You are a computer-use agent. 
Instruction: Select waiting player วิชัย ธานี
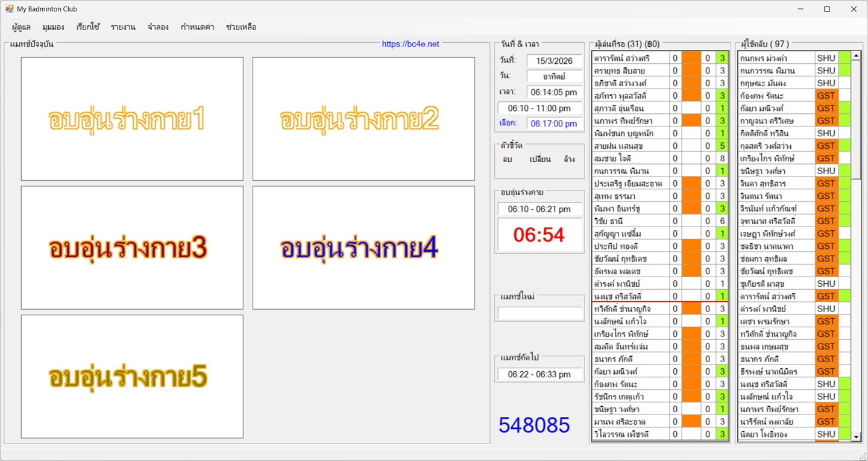tap(631, 221)
